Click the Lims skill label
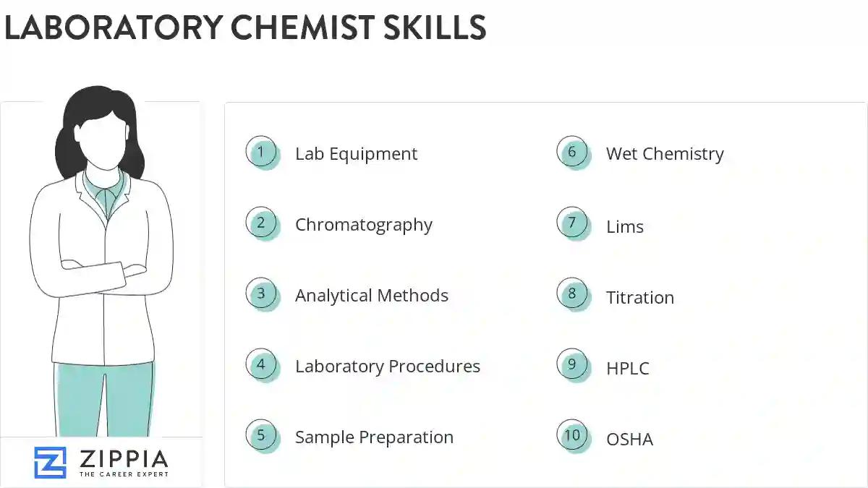The height and width of the screenshot is (488, 868). pos(624,227)
